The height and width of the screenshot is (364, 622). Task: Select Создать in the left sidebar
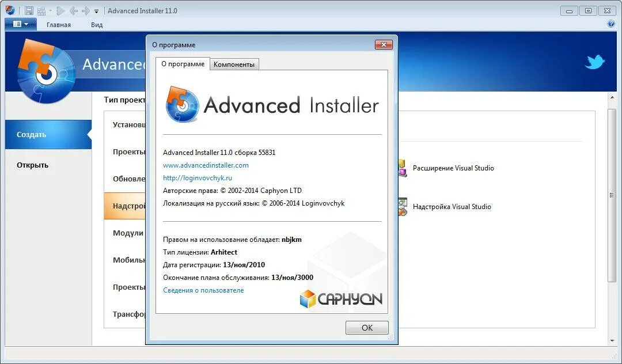coord(48,134)
